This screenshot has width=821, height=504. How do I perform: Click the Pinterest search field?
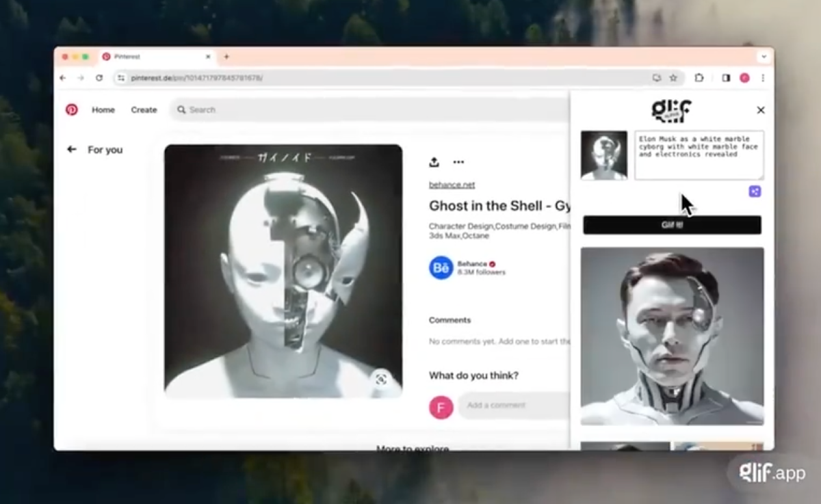(369, 109)
